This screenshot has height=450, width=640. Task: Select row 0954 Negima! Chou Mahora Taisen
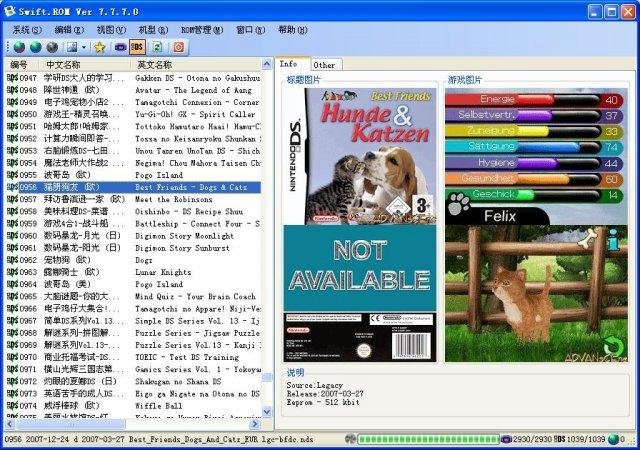pyautogui.click(x=133, y=163)
